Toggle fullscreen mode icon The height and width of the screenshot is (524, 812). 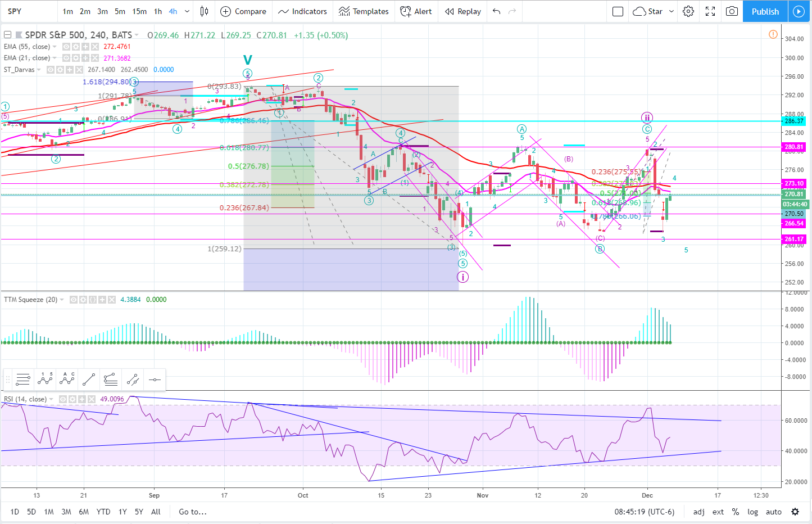710,11
